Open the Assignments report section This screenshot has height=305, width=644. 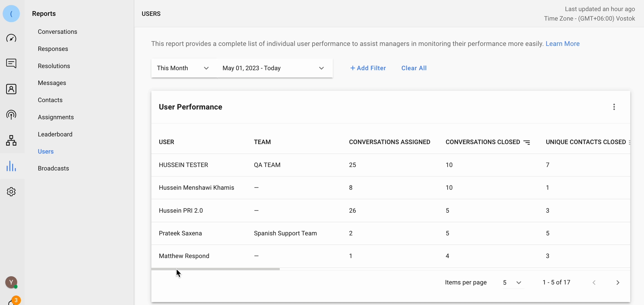pos(56,117)
